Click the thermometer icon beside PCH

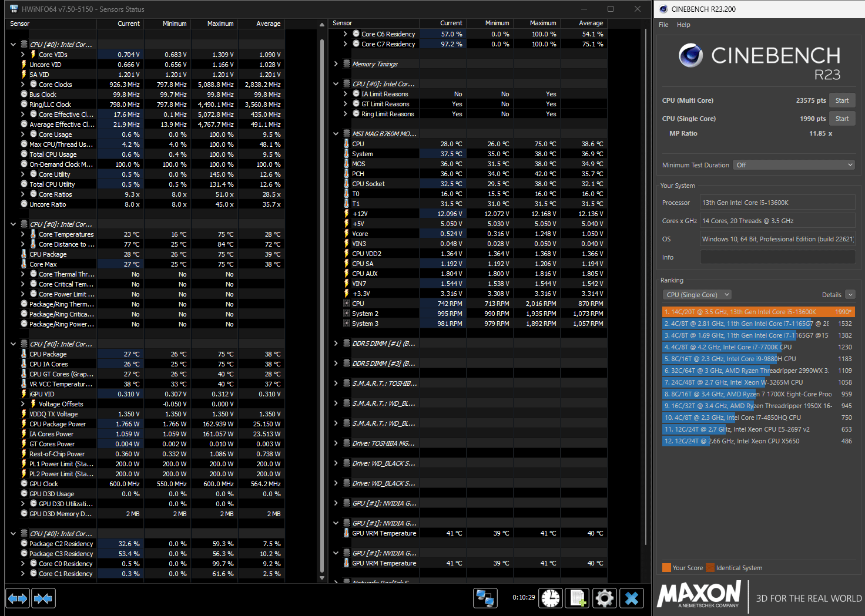tap(347, 174)
